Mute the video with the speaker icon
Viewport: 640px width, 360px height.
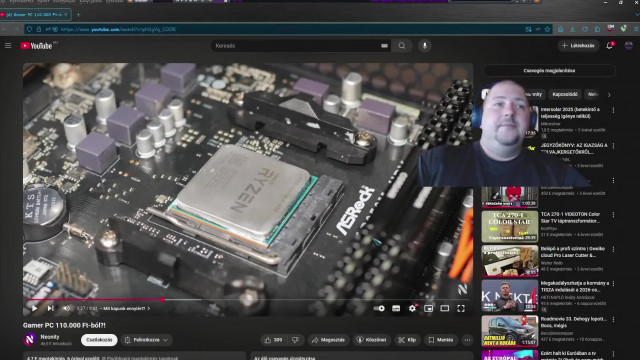67,308
